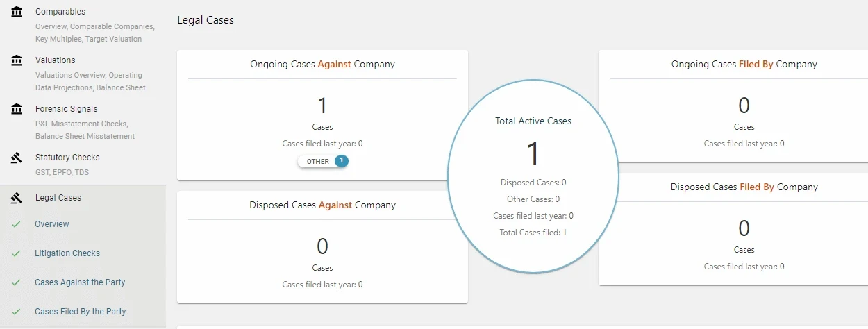Click the checkmark beside Overview

[17, 224]
